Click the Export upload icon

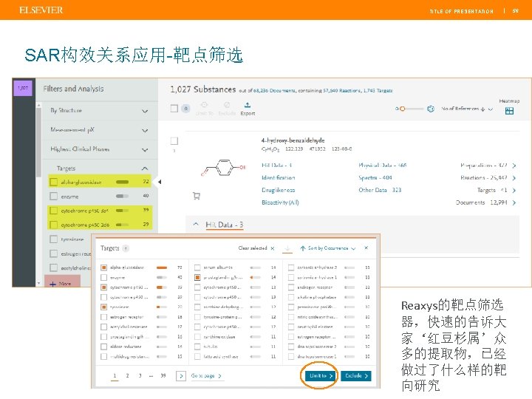click(248, 105)
